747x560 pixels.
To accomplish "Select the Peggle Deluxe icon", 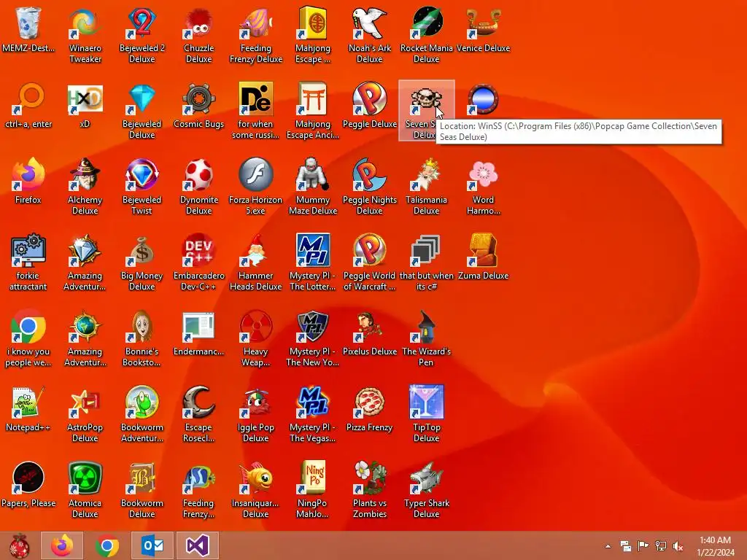I will 370,98.
